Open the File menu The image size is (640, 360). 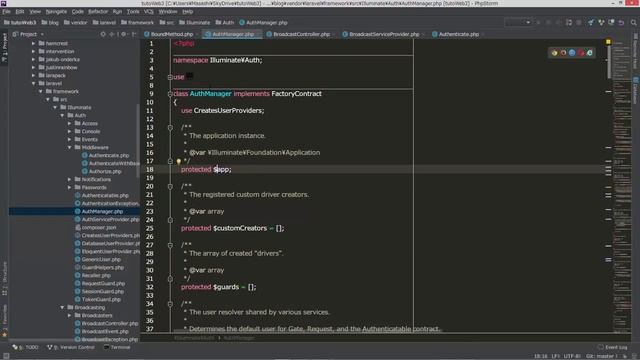[x=7, y=11]
